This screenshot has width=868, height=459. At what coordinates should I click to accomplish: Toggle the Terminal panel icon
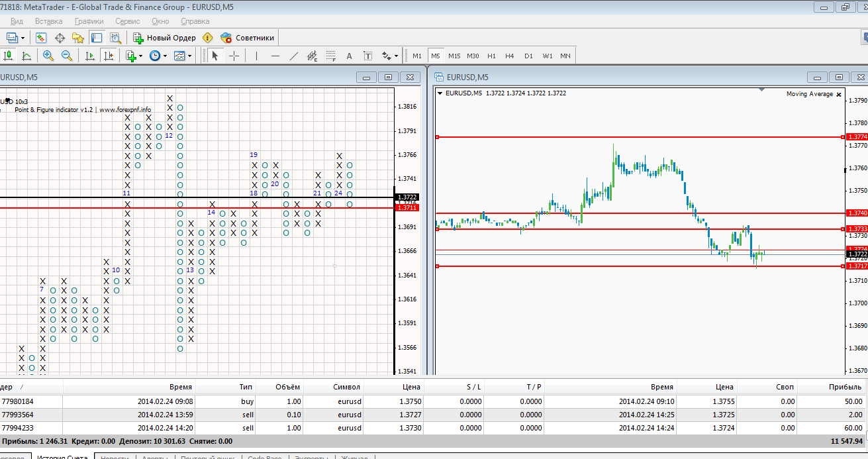tap(97, 38)
